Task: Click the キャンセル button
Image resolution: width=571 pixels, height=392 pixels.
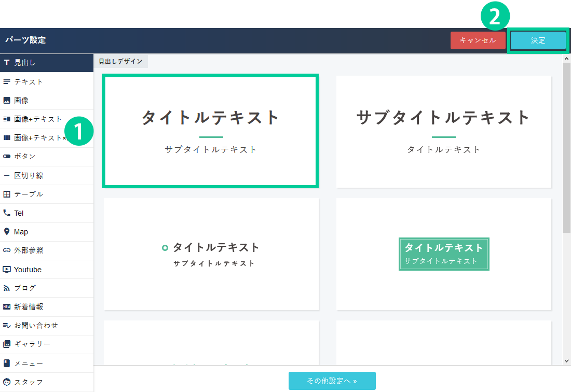Action: pos(478,40)
